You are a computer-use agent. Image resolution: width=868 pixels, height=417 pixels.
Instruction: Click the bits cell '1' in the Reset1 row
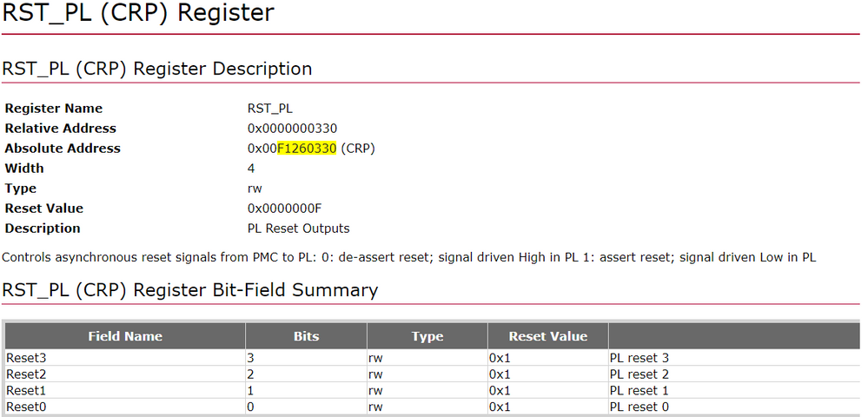coord(306,390)
